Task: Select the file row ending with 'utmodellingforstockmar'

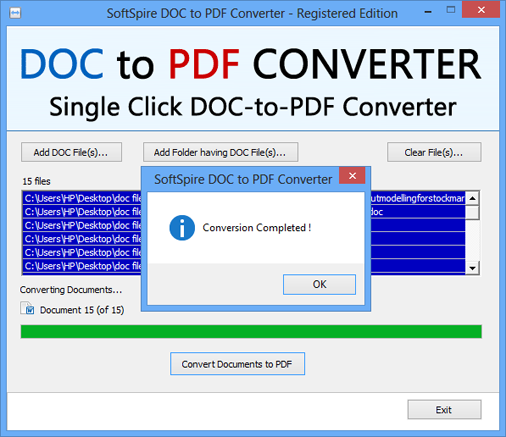Action: [244, 198]
